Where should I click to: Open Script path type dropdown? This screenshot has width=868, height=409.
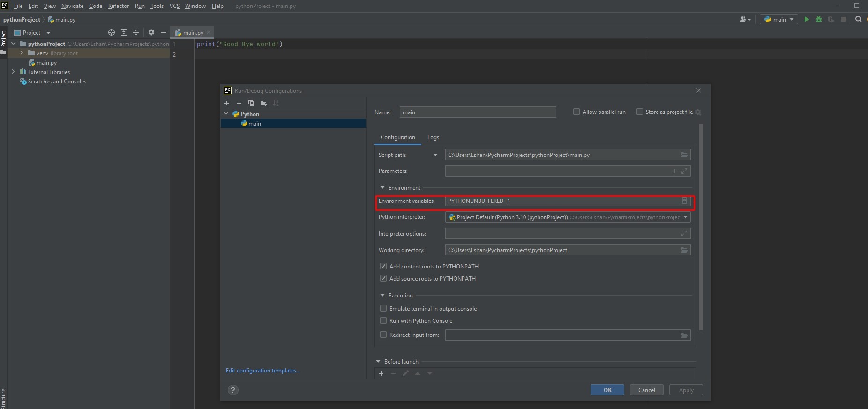point(435,155)
